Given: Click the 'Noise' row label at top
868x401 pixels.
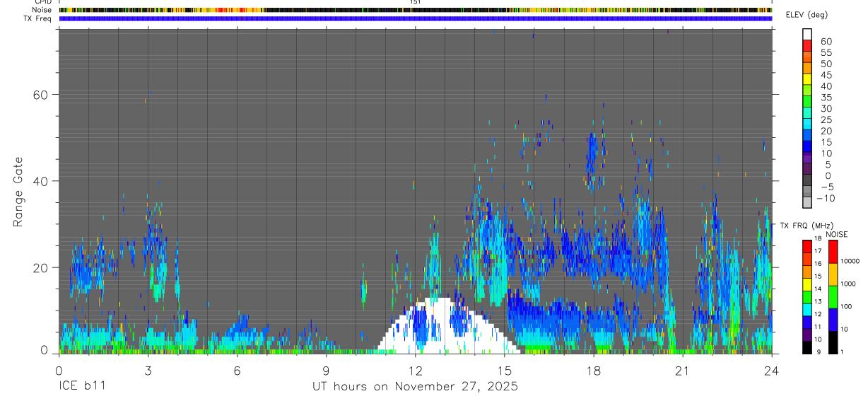Looking at the screenshot, I should [42, 10].
